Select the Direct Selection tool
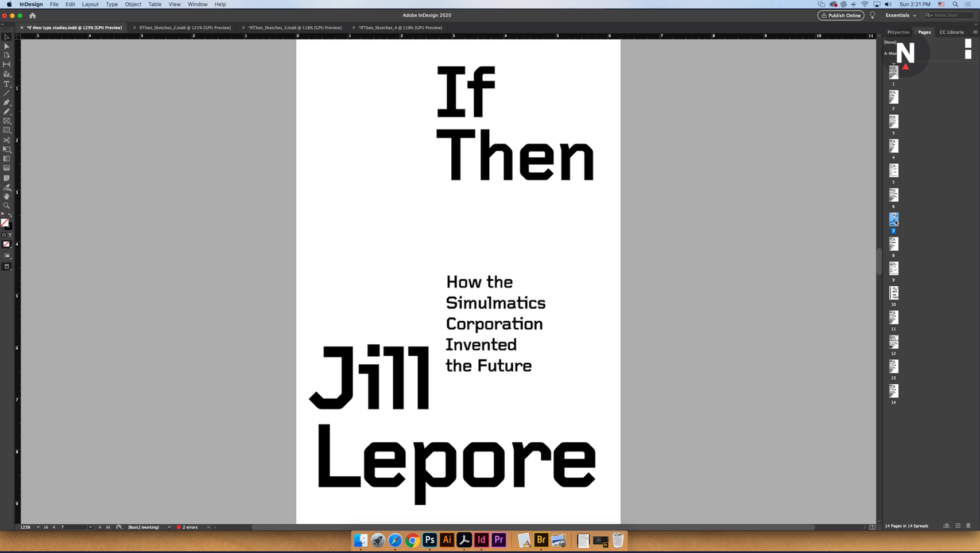The image size is (980, 553). 7,46
